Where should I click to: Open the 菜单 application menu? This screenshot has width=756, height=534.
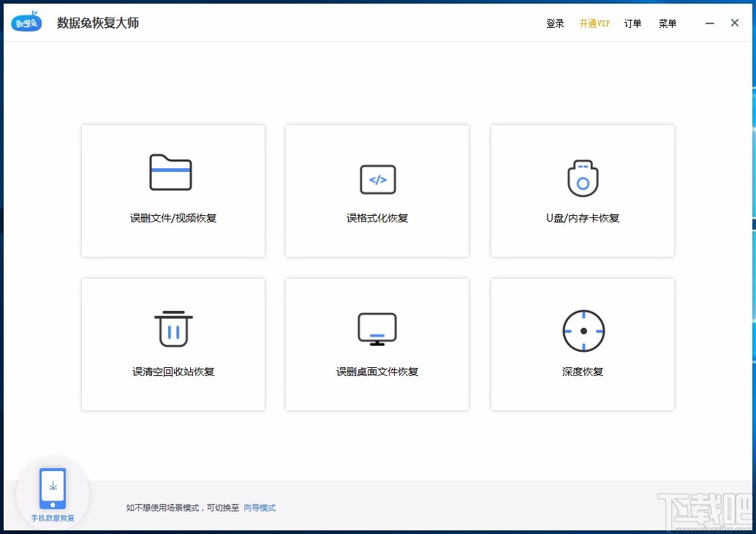[667, 23]
